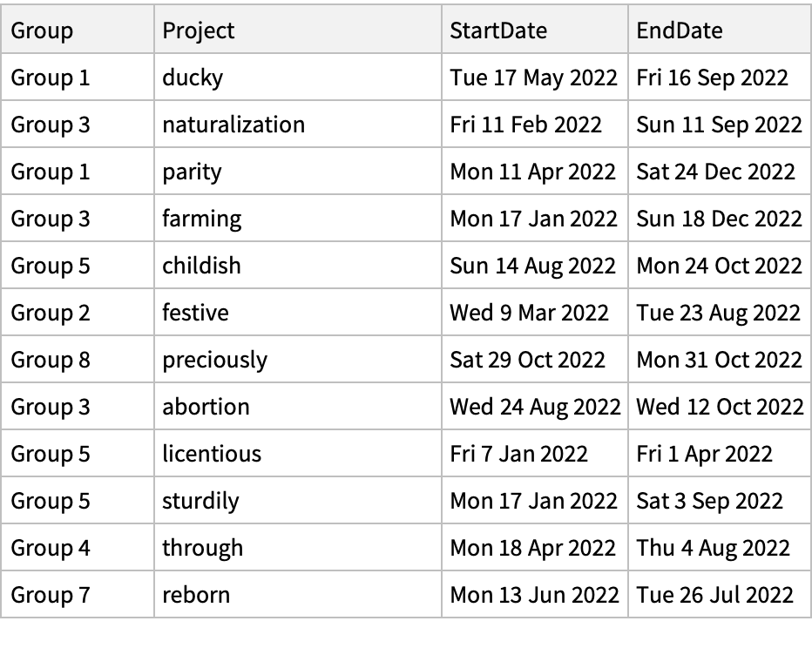
Task: Select start date Sat 29 Oct 2022
Action: pyautogui.click(x=527, y=360)
